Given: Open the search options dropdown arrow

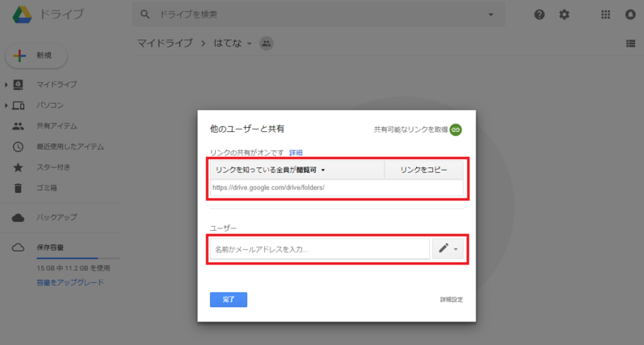Looking at the screenshot, I should pos(491,14).
